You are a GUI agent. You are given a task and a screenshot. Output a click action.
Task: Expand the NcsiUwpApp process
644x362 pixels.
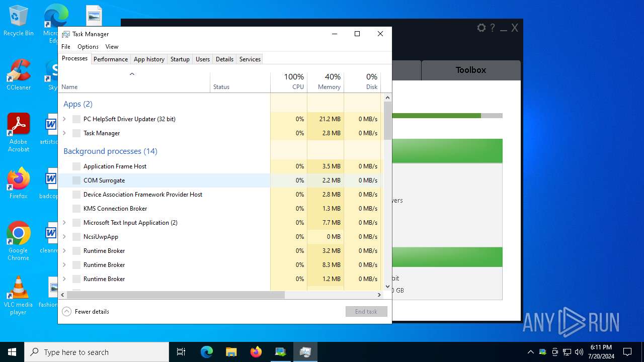[x=64, y=237]
